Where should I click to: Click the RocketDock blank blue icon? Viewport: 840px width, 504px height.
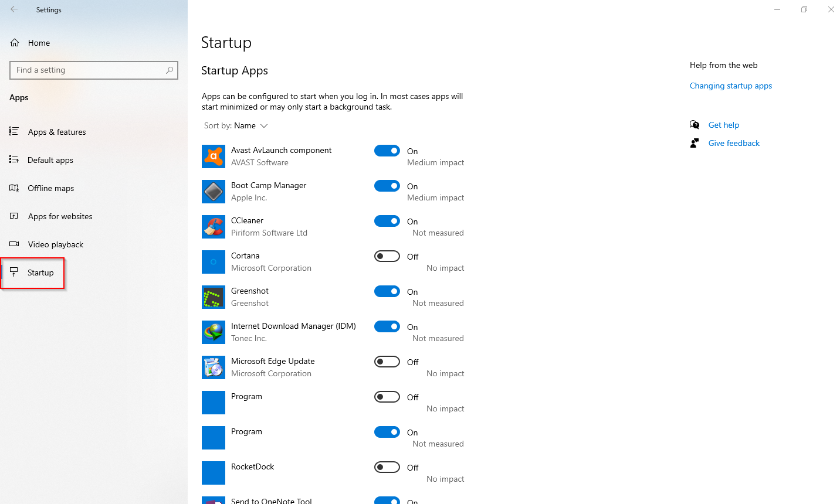(x=214, y=473)
